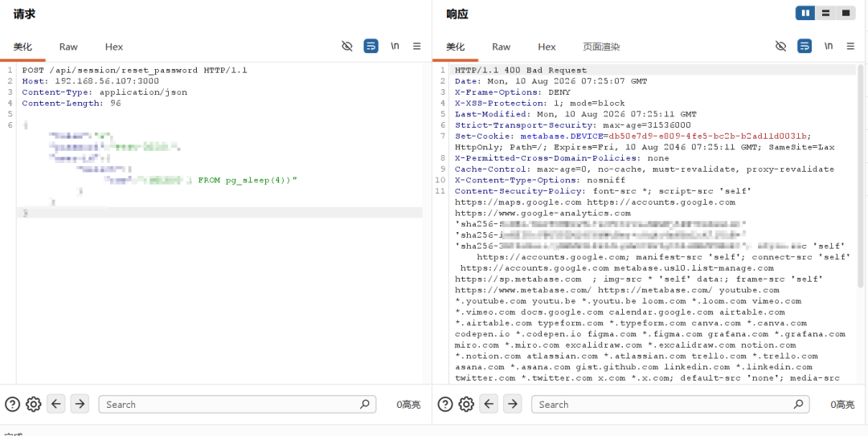Go to previous match in response search
Image resolution: width=868 pixels, height=436 pixels.
(489, 404)
